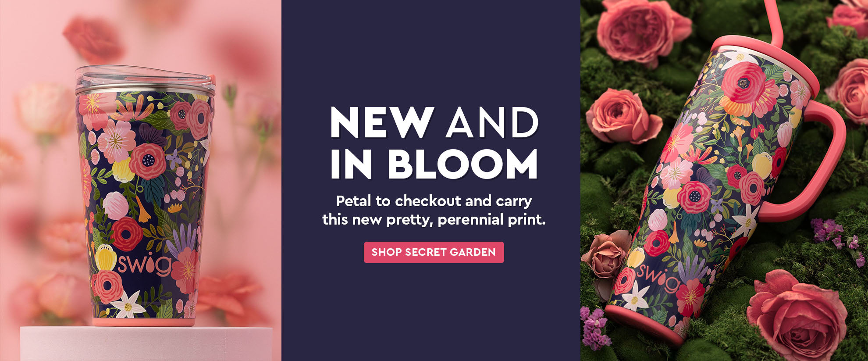The width and height of the screenshot is (868, 361).
Task: Click the 'Petal to checkout and carry' text line
Action: click(434, 201)
